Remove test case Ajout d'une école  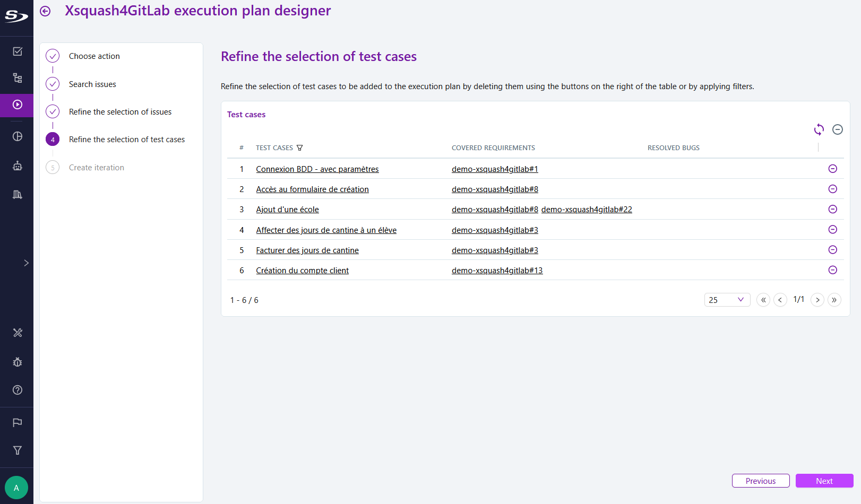[x=832, y=209]
